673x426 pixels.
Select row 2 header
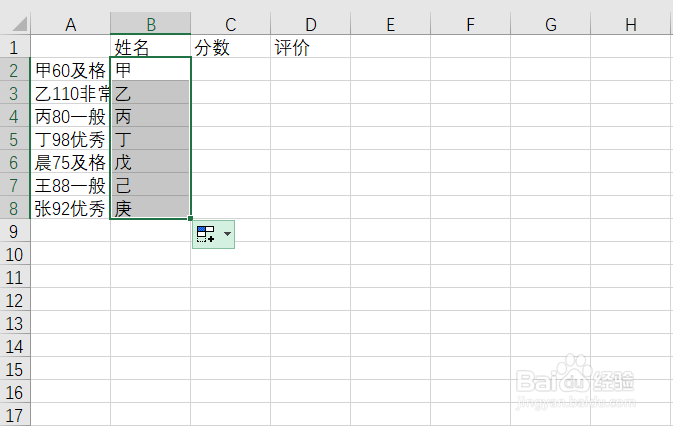(x=15, y=69)
